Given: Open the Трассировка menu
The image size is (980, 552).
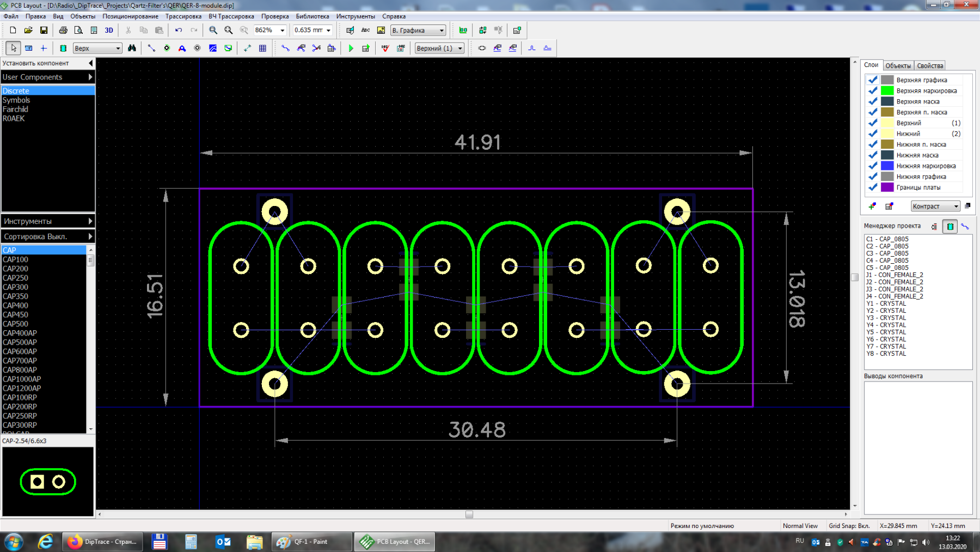Looking at the screenshot, I should 183,16.
